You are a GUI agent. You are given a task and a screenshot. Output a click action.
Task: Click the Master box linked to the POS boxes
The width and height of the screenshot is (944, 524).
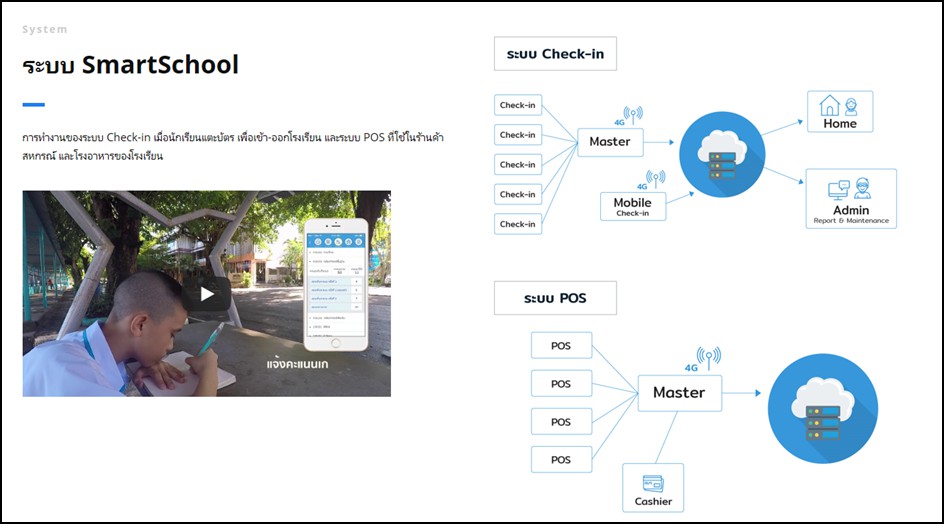click(680, 393)
